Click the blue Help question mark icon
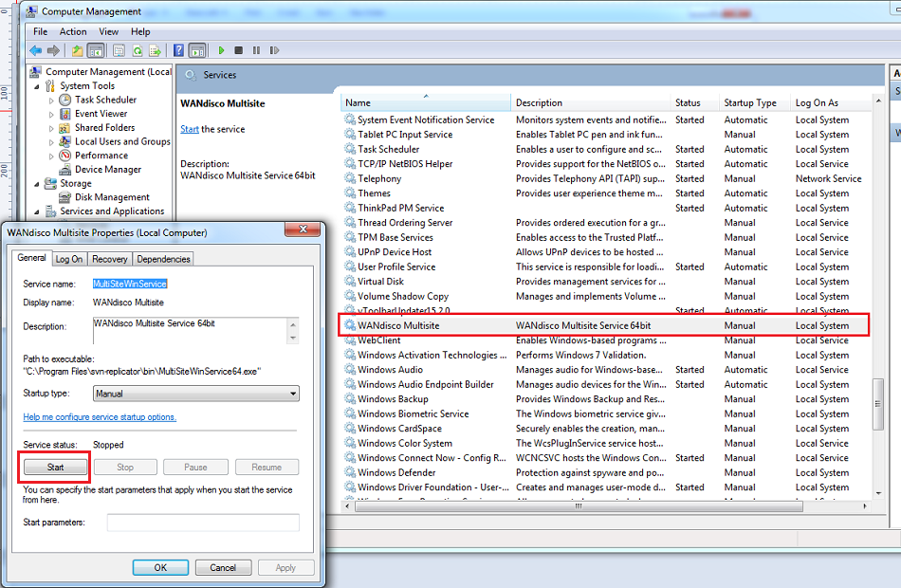 pos(178,50)
